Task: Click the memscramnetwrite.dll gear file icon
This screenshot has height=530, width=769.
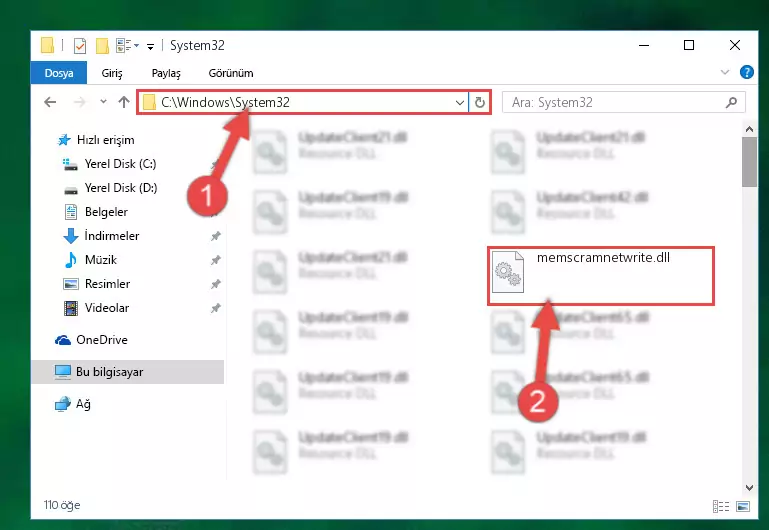Action: tap(508, 272)
